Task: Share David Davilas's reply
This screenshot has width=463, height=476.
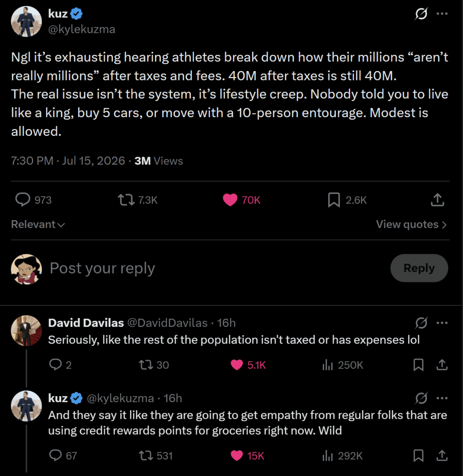Action: (x=442, y=365)
